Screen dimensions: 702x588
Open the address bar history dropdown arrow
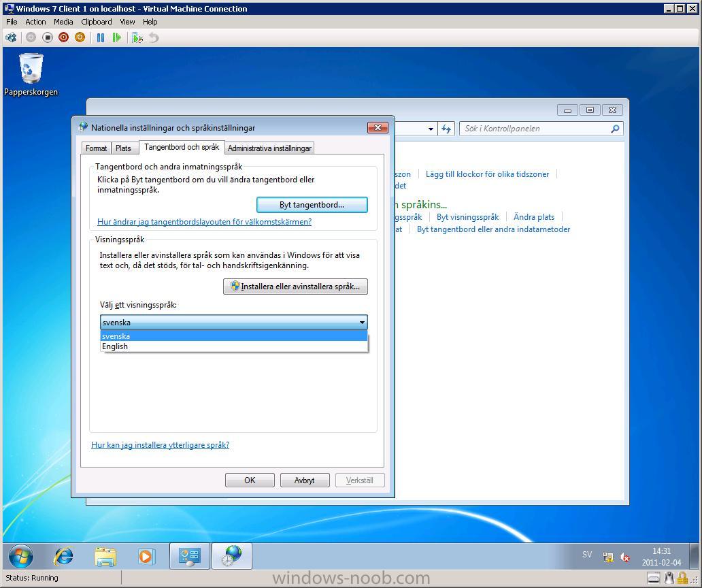tap(430, 129)
